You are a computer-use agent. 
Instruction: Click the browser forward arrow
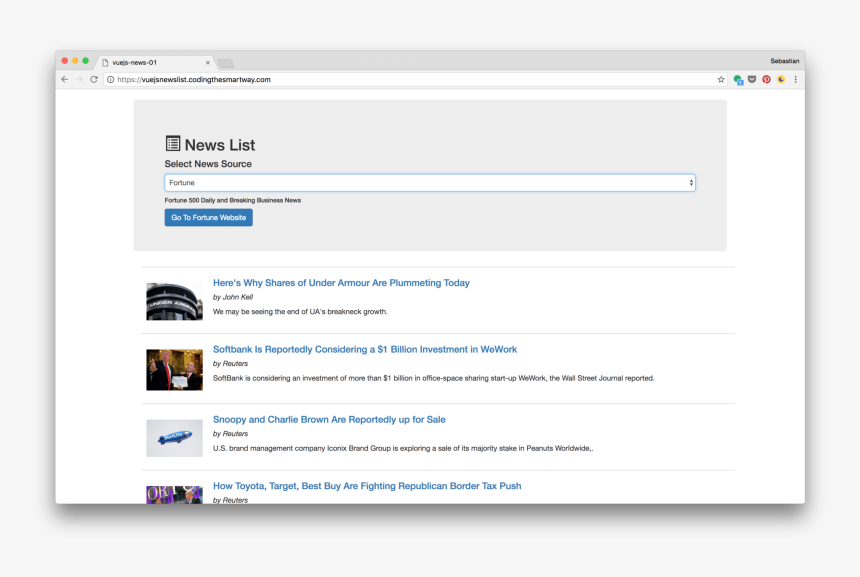80,80
